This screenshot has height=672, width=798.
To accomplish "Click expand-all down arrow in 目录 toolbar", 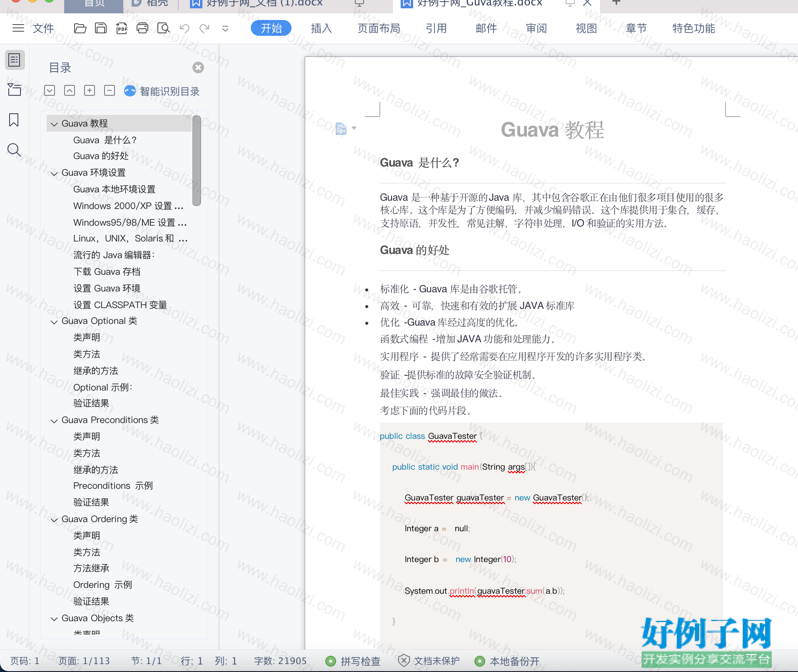I will [x=50, y=90].
